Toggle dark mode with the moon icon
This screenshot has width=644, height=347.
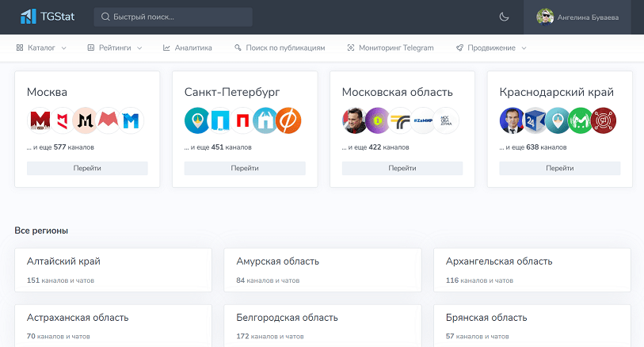pyautogui.click(x=505, y=17)
